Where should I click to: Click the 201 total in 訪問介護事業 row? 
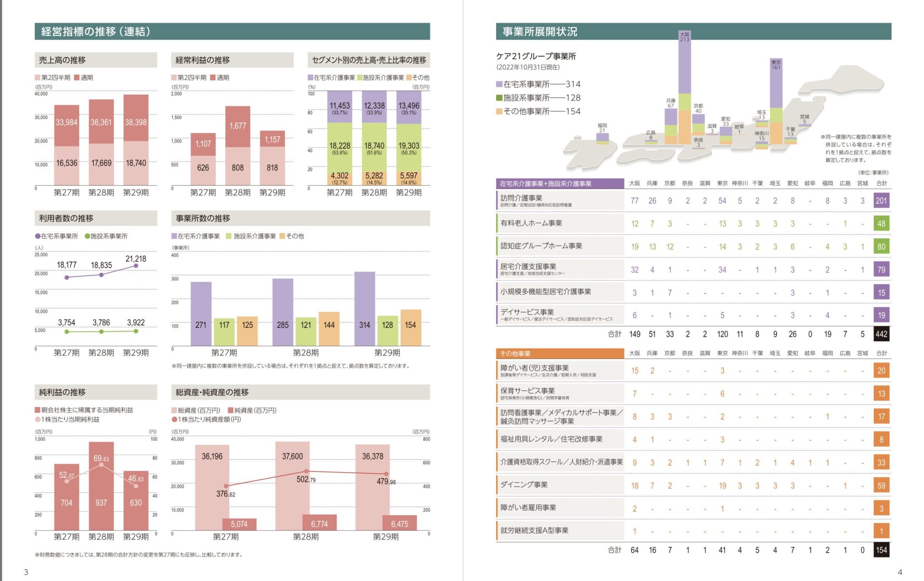point(881,201)
